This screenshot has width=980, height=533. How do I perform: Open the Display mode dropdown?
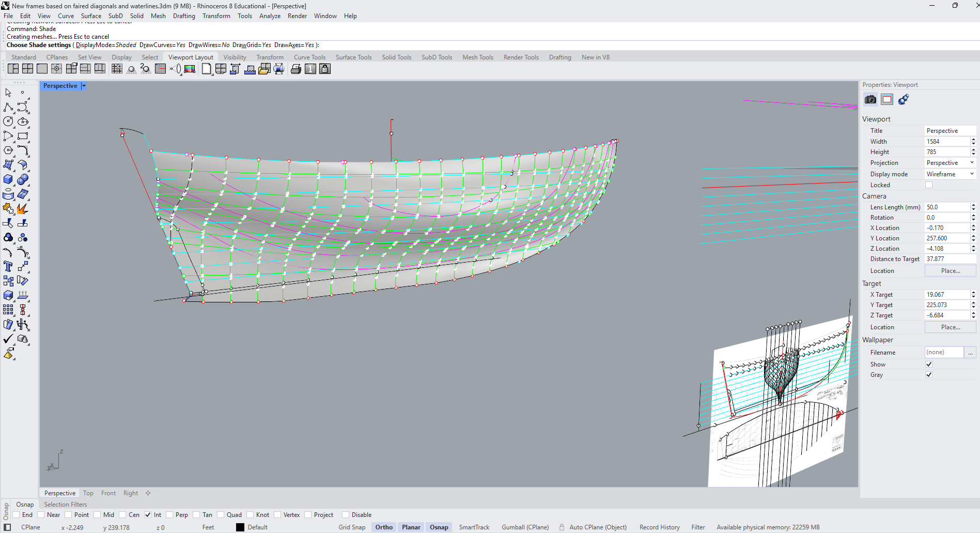point(950,174)
